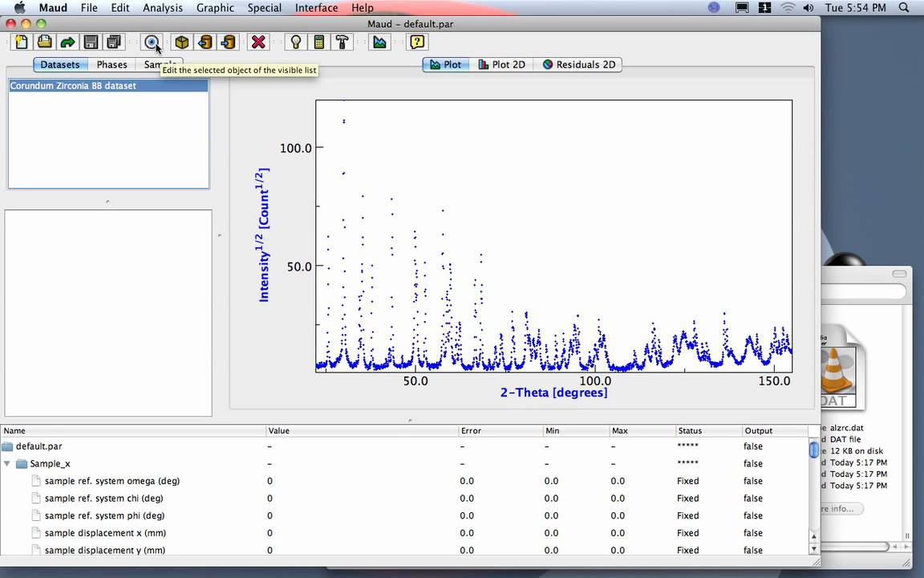This screenshot has height=578, width=924.
Task: Click the Value column header
Action: tap(362, 430)
